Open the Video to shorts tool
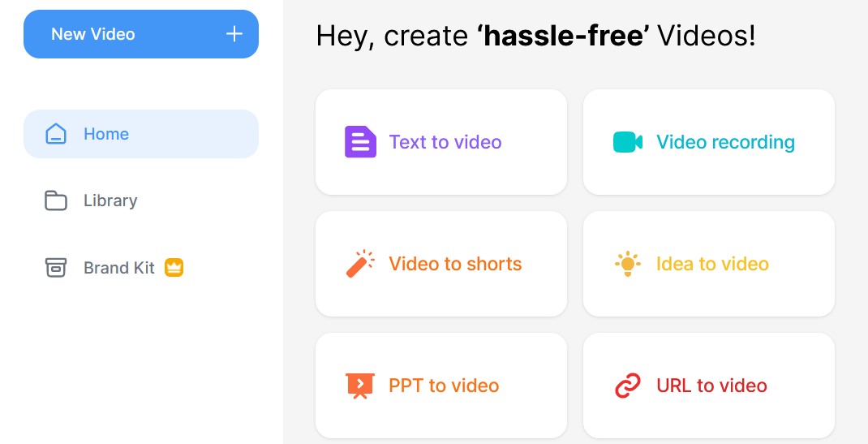Image resolution: width=868 pixels, height=444 pixels. coord(441,264)
